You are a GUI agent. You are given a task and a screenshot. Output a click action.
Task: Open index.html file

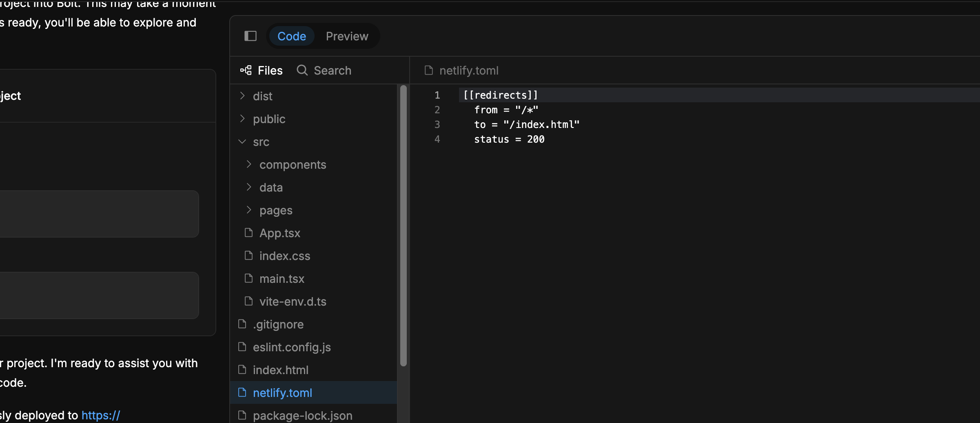pyautogui.click(x=313, y=370)
